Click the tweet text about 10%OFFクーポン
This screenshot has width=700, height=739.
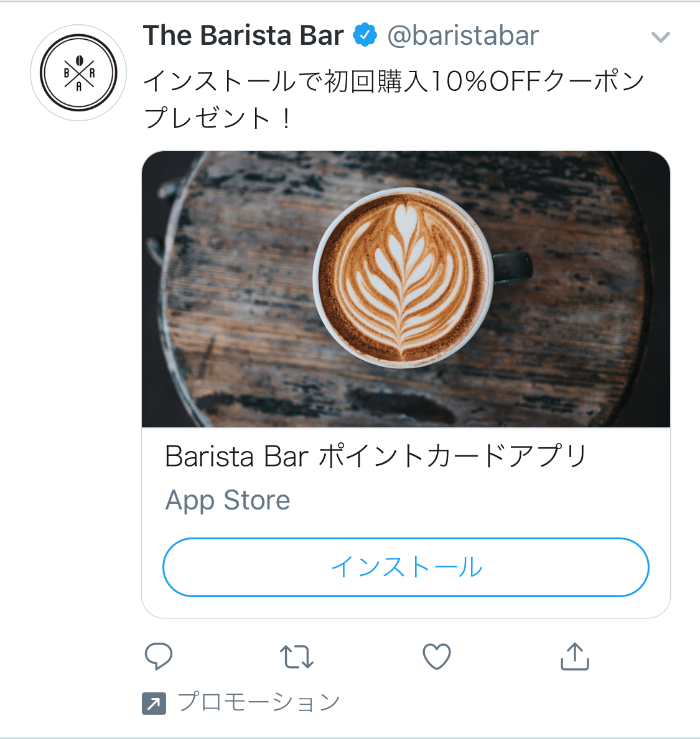394,81
